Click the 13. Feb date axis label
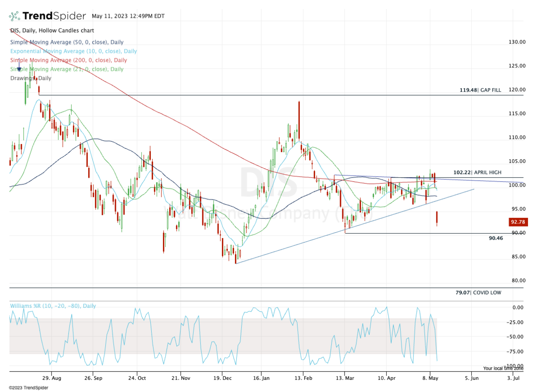 point(303,378)
